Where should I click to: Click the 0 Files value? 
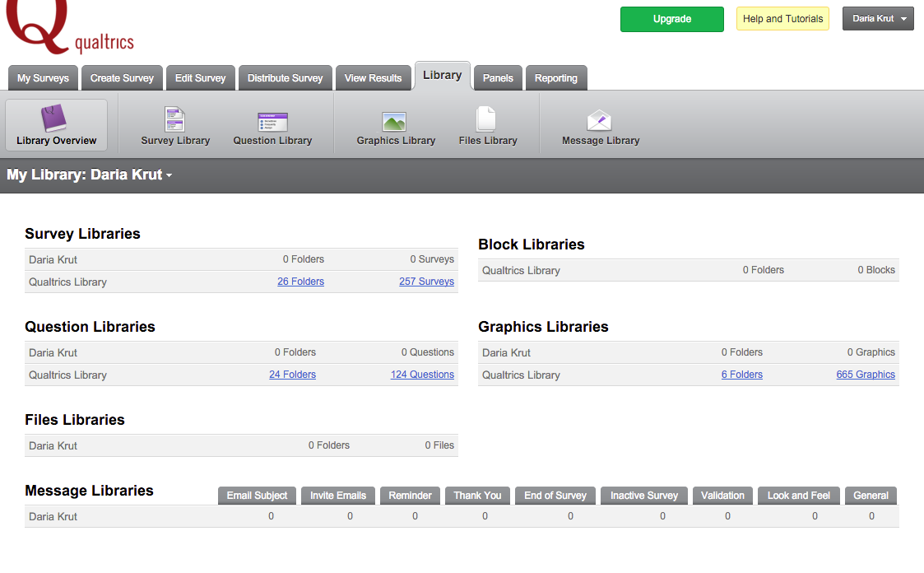tap(439, 445)
